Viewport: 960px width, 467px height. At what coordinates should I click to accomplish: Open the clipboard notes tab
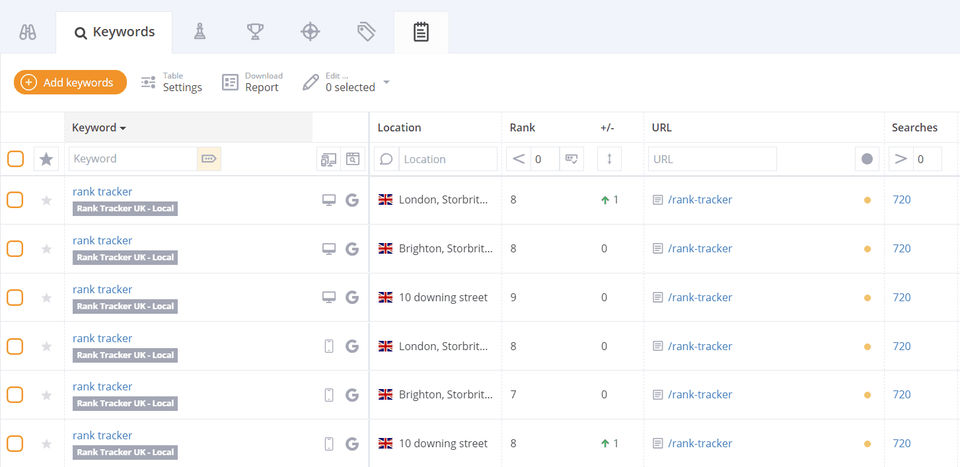click(421, 32)
